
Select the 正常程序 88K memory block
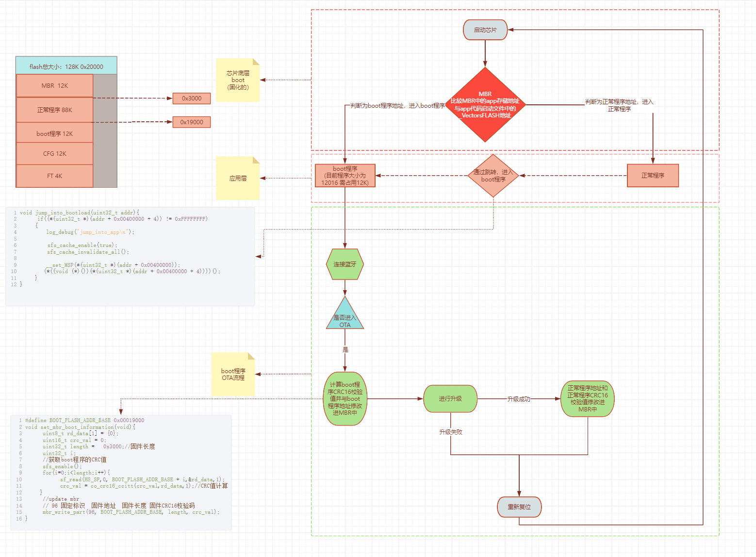tap(55, 110)
